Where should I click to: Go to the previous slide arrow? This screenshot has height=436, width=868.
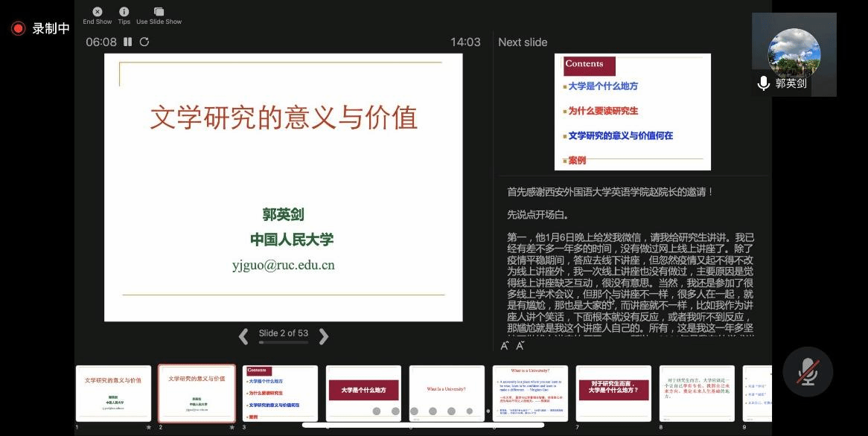click(x=243, y=337)
